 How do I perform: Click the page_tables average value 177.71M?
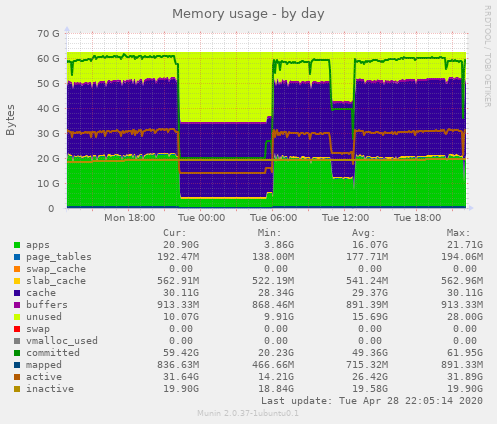[x=367, y=257]
